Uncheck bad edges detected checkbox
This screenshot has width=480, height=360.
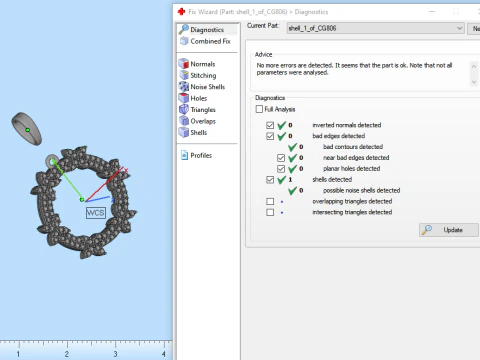tap(270, 136)
